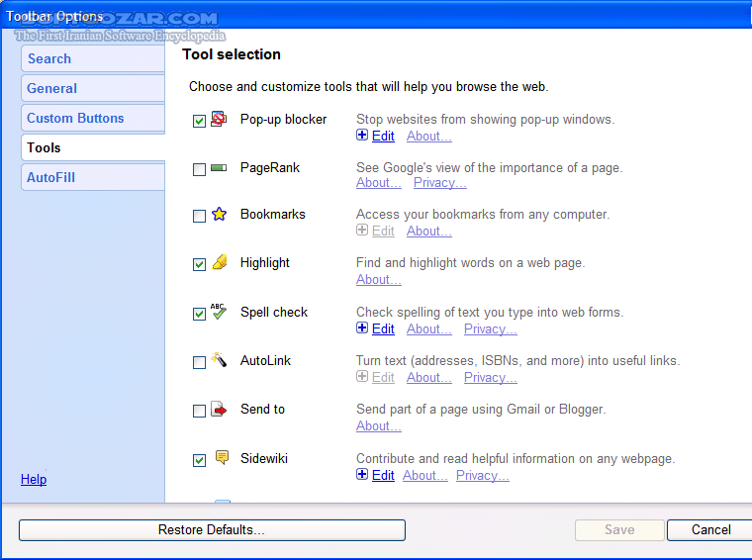The width and height of the screenshot is (752, 560).
Task: Click Edit link for Pop-up blocker
Action: click(383, 137)
